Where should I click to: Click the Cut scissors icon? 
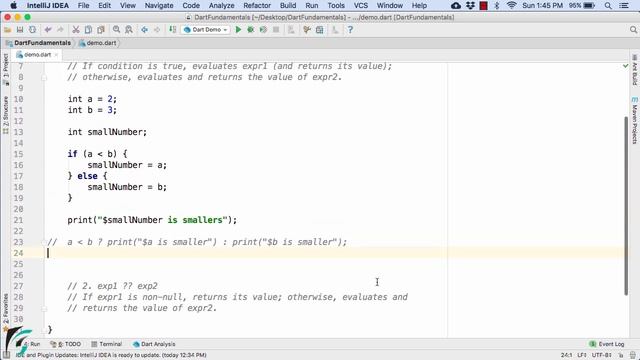pyautogui.click(x=76, y=30)
